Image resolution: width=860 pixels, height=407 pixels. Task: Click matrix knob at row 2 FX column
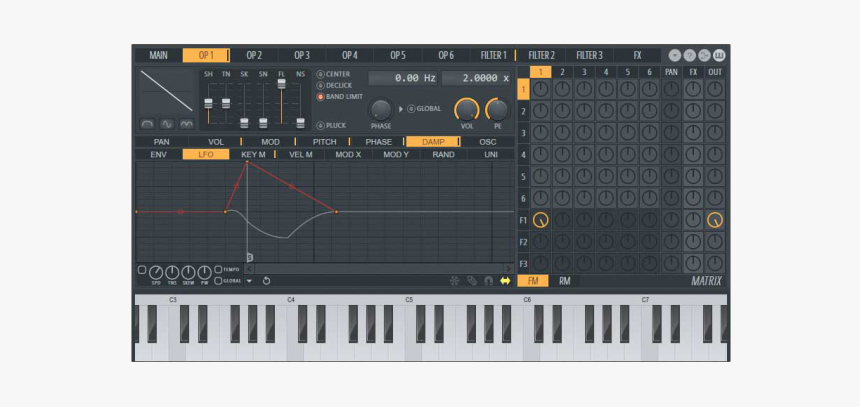[693, 111]
